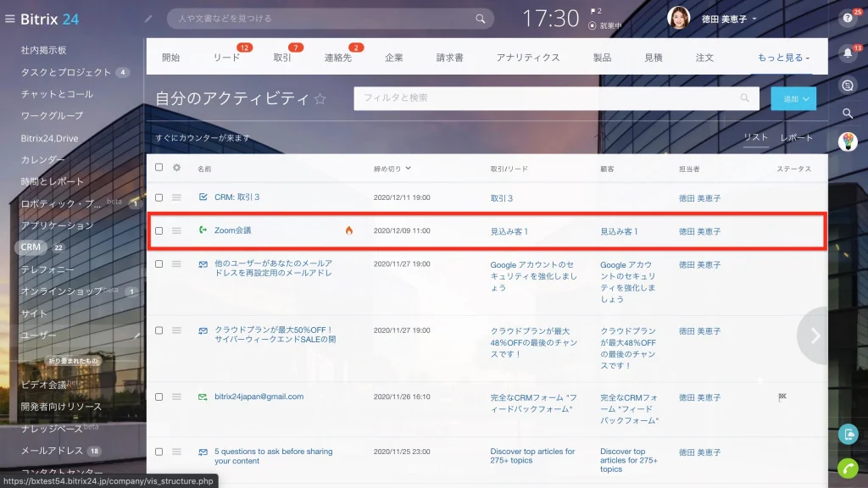Click the right sidebar search magnifier icon
This screenshot has height=488, width=868.
848,114
